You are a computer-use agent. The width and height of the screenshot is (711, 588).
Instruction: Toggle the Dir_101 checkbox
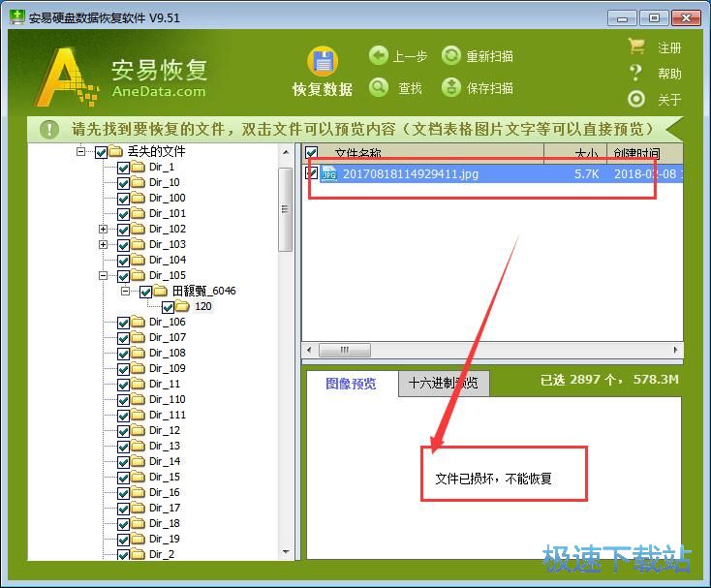point(123,214)
